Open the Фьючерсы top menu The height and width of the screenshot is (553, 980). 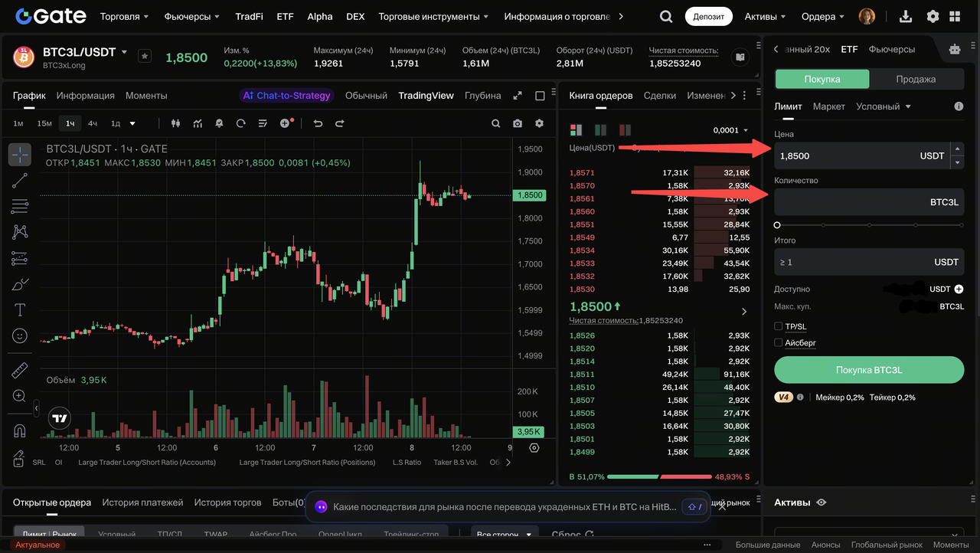pyautogui.click(x=192, y=16)
